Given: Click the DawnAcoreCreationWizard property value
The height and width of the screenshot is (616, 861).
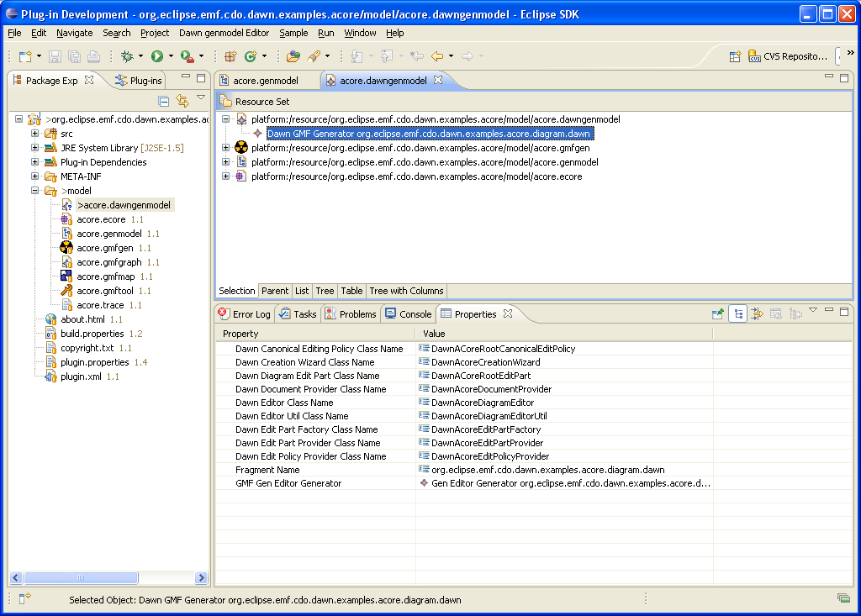Looking at the screenshot, I should point(485,362).
